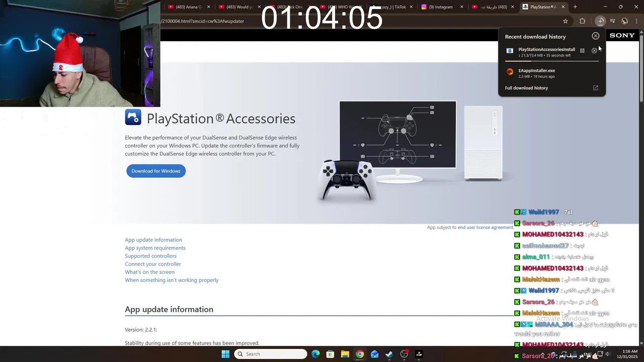Open When something isn't working properly link
The height and width of the screenshot is (362, 644).
172,280
